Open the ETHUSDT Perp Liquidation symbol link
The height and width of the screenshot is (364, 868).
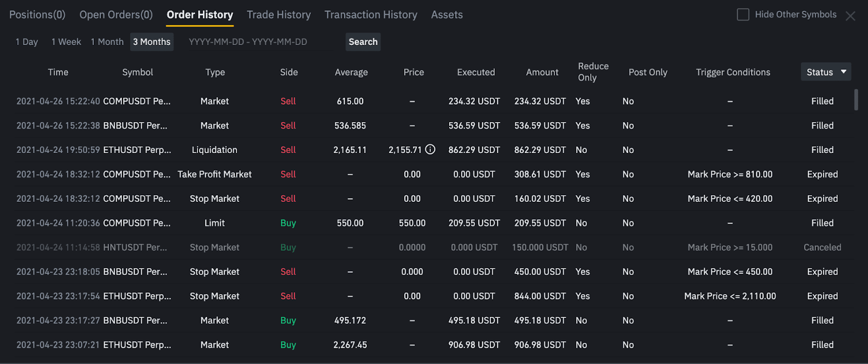pyautogui.click(x=137, y=150)
